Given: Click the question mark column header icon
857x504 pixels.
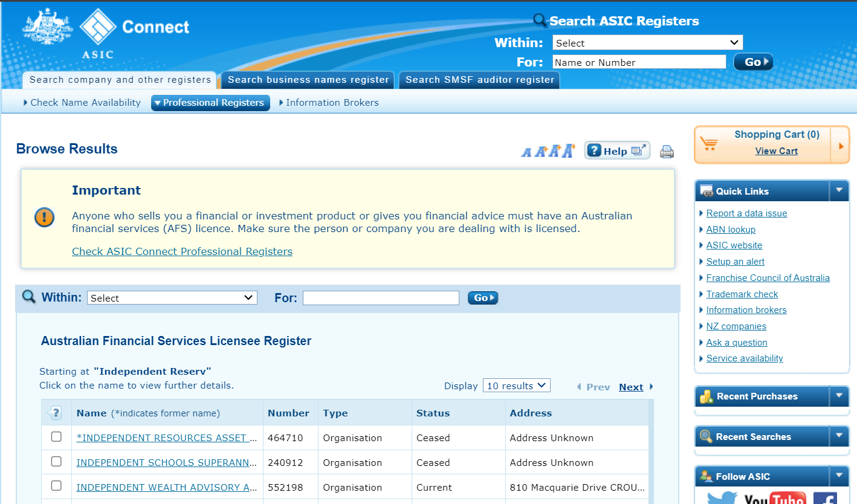Looking at the screenshot, I should (54, 413).
